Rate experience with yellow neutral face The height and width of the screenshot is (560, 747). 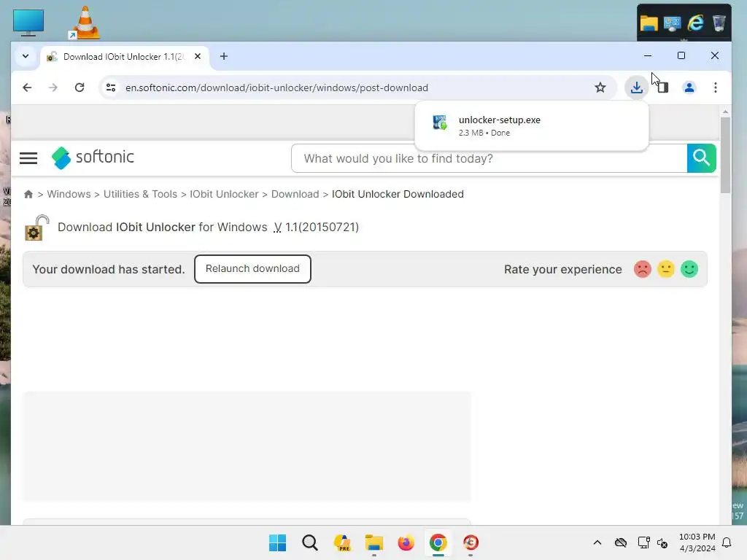coord(665,269)
